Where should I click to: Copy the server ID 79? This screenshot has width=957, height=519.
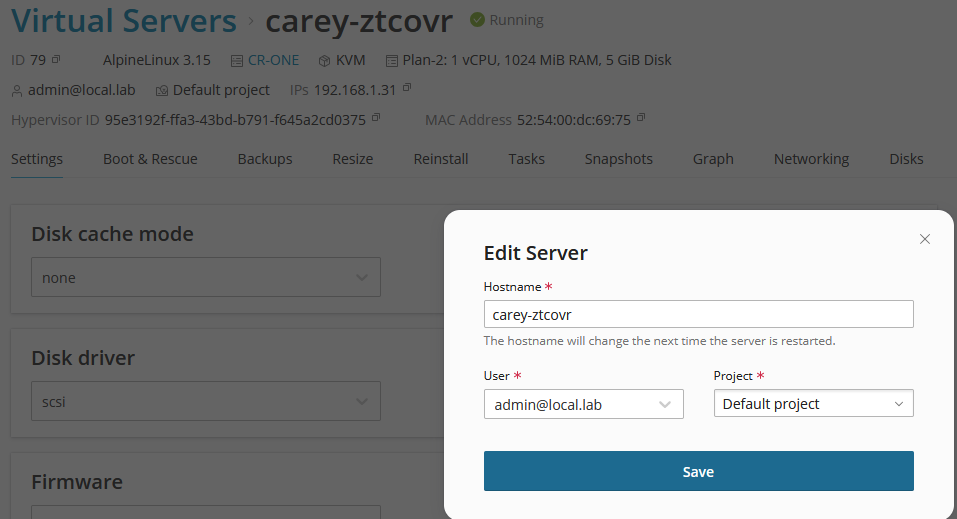click(56, 59)
